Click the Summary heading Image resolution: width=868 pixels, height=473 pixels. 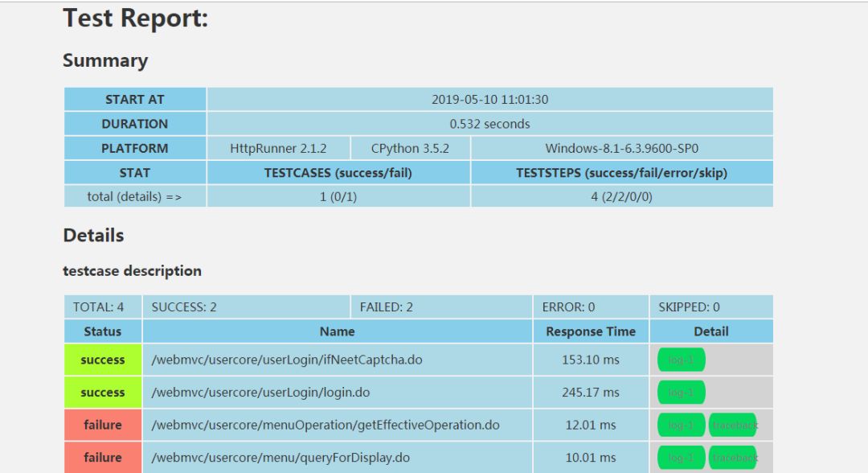pos(105,60)
